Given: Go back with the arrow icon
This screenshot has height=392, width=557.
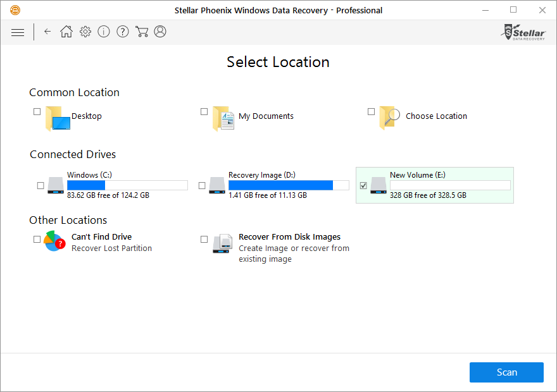Looking at the screenshot, I should (47, 32).
